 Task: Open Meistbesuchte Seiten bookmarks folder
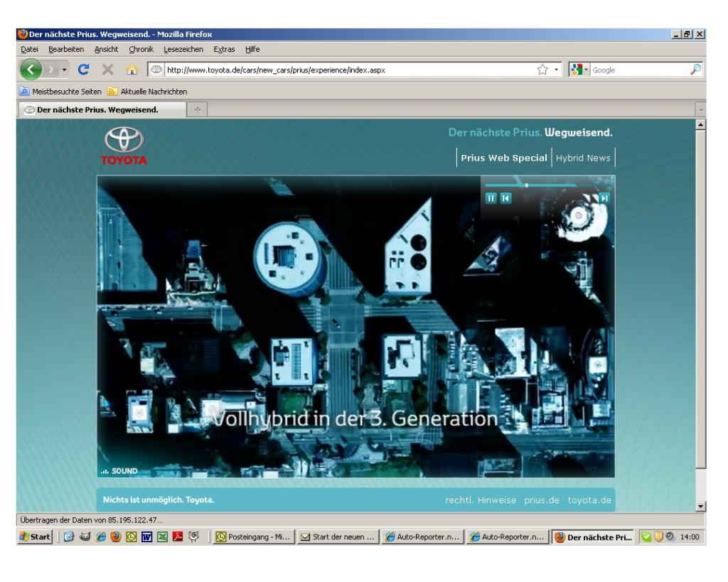pyautogui.click(x=60, y=92)
